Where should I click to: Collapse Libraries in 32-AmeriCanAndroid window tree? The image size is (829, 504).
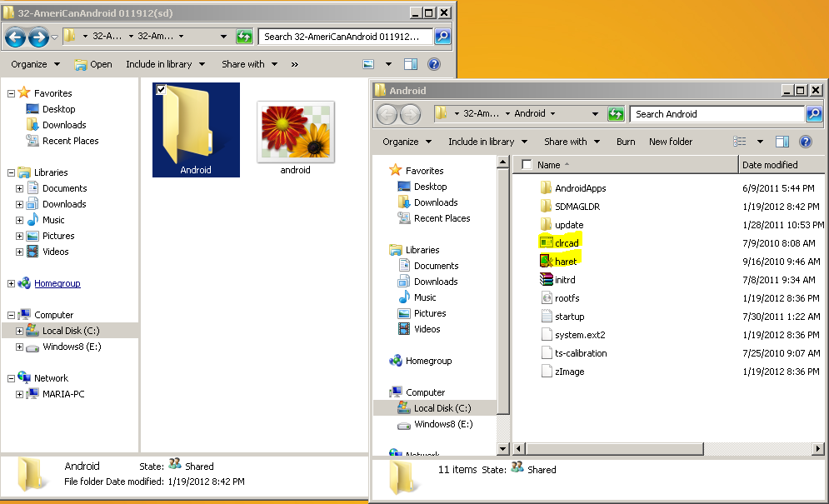tap(11, 173)
